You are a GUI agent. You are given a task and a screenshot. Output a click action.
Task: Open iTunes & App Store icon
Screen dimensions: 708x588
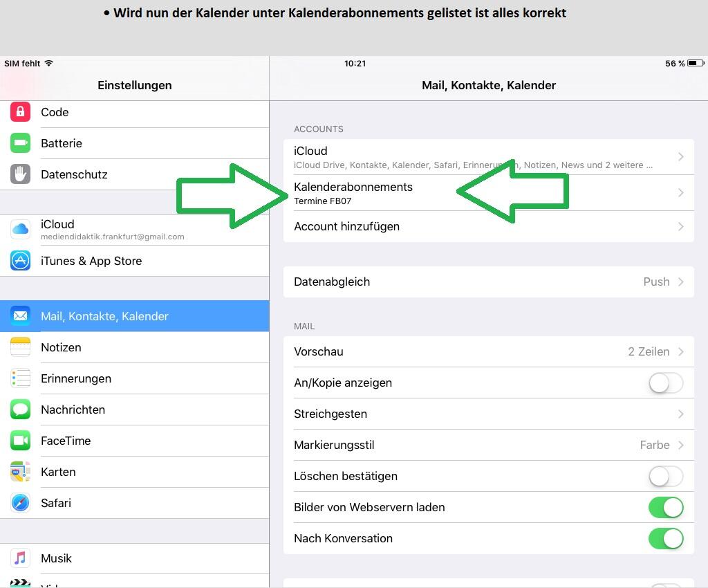tap(20, 261)
